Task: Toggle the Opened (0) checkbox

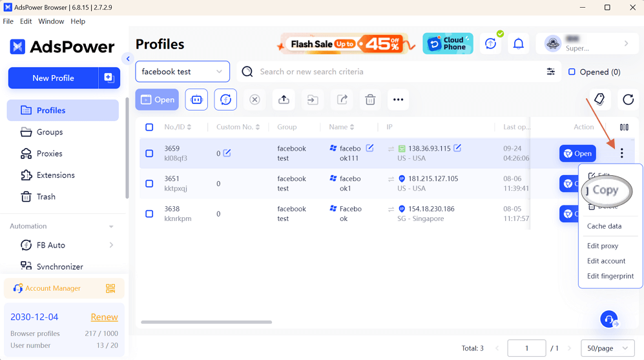Action: pos(572,72)
